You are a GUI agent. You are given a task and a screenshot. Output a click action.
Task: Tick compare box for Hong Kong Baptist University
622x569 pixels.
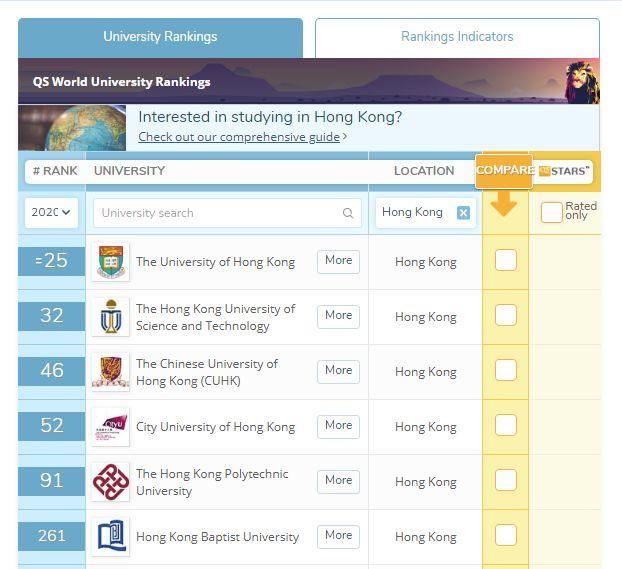(506, 535)
